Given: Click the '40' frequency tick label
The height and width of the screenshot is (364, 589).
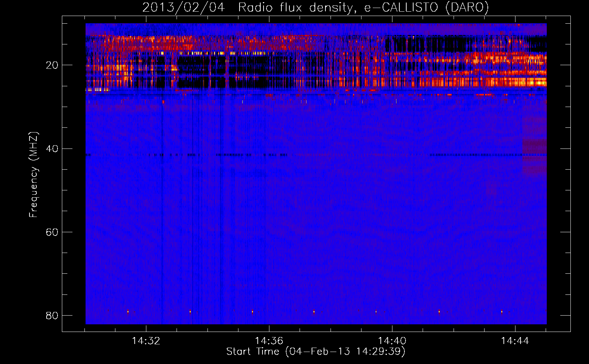Looking at the screenshot, I should (52, 149).
